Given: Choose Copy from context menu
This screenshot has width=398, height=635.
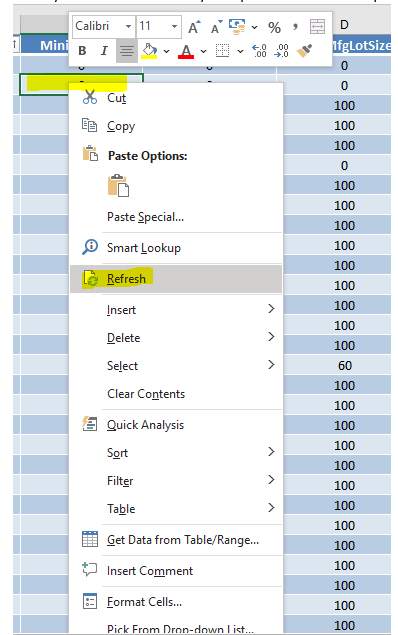Looking at the screenshot, I should tap(176, 126).
